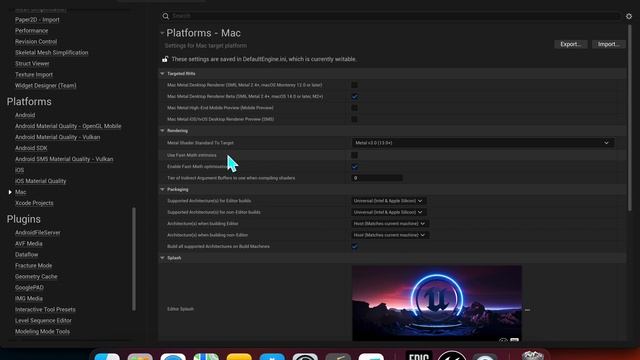Screen dimensions: 640x360
Task: Click the main settings panel vertical scrollbar
Action: pos(629,118)
